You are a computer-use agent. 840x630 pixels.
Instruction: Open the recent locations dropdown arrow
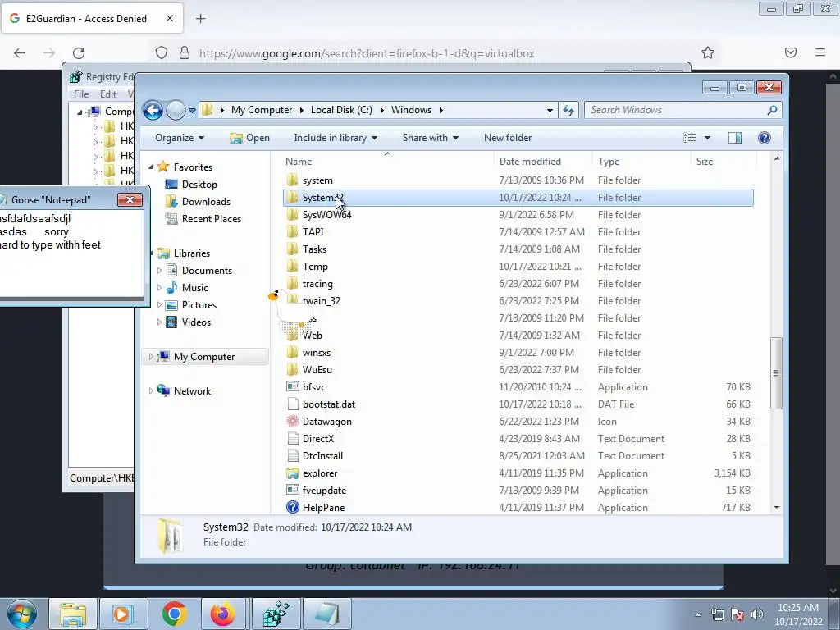pos(192,111)
